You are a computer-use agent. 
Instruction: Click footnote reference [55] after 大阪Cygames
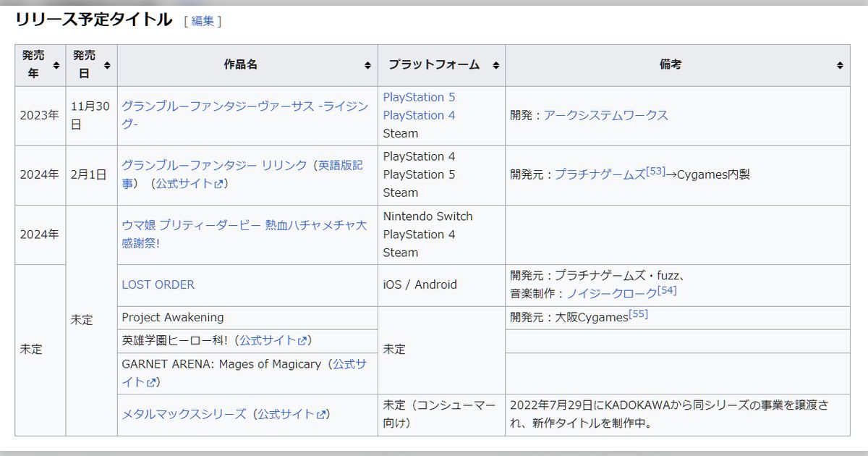(638, 313)
